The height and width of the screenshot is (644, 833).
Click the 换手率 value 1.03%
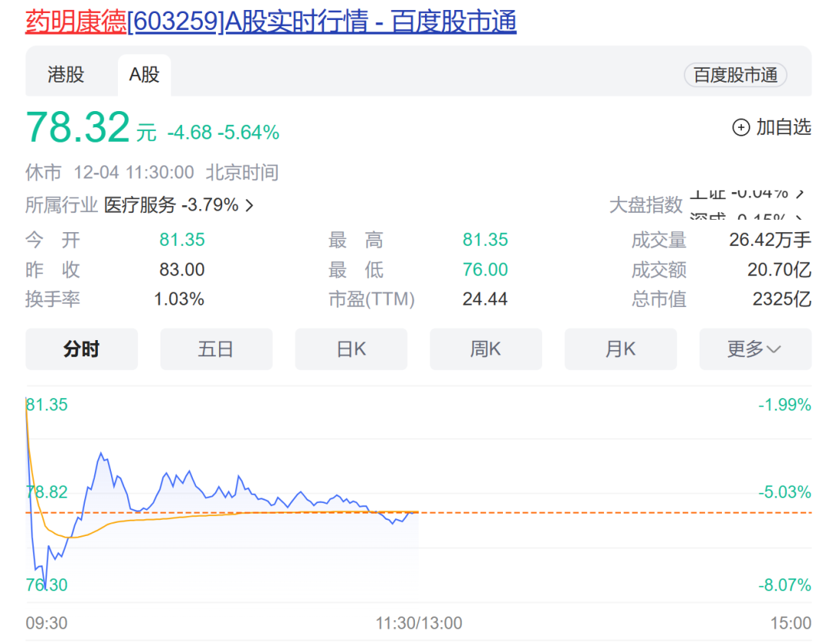coord(179,299)
